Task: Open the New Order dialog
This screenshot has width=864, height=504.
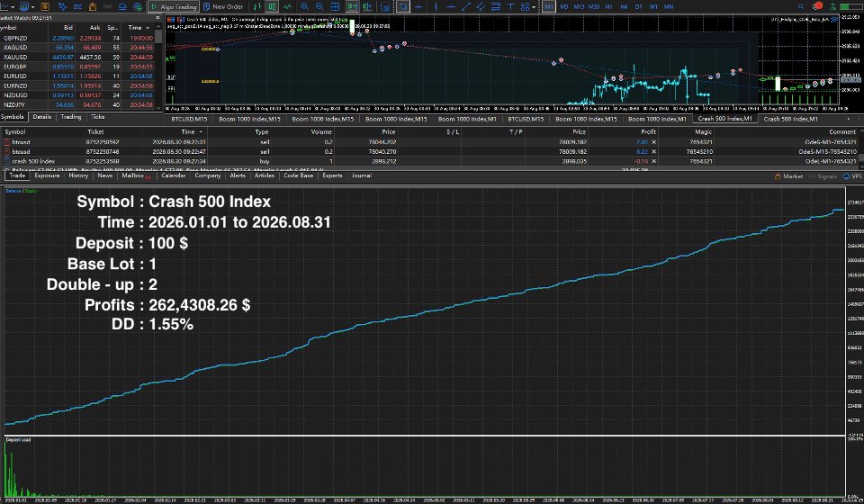Action: pos(223,6)
